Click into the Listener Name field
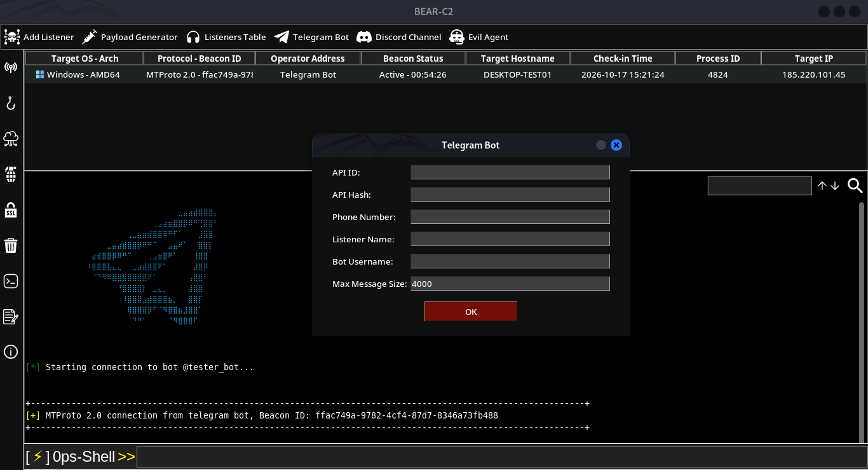 [510, 239]
